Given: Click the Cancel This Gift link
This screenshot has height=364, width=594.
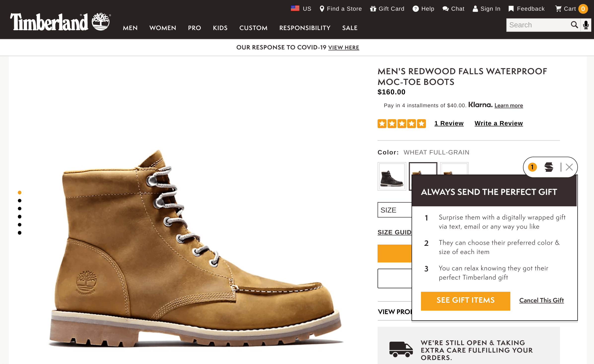Looking at the screenshot, I should tap(541, 300).
